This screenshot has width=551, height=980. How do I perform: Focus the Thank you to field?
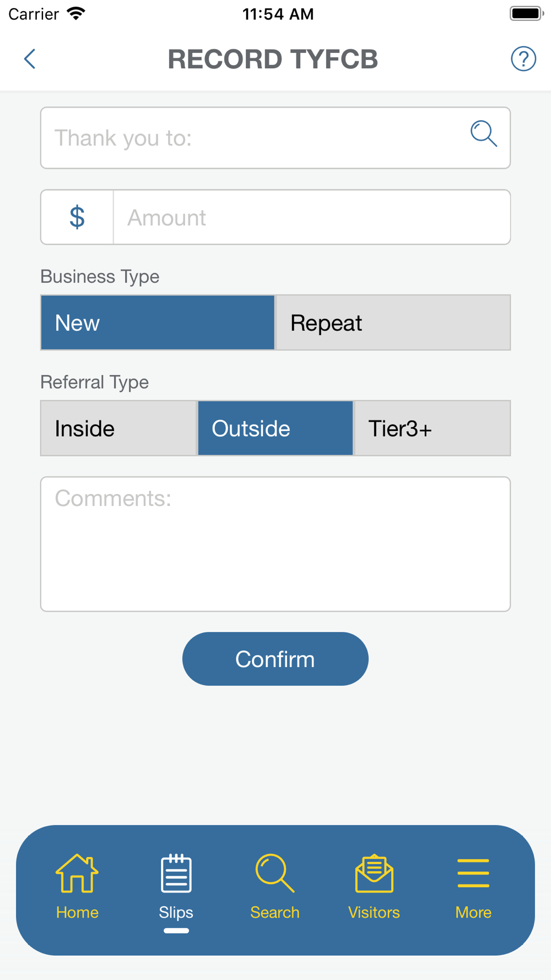tap(275, 138)
